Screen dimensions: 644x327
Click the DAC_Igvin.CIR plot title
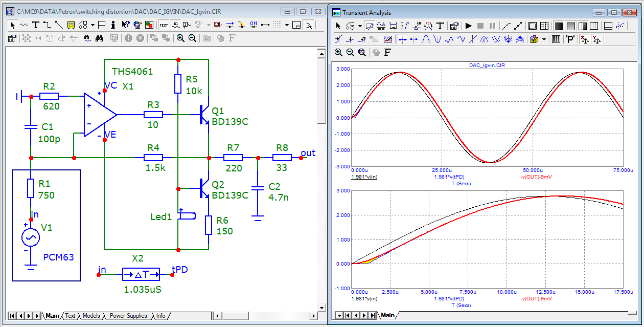[487, 65]
